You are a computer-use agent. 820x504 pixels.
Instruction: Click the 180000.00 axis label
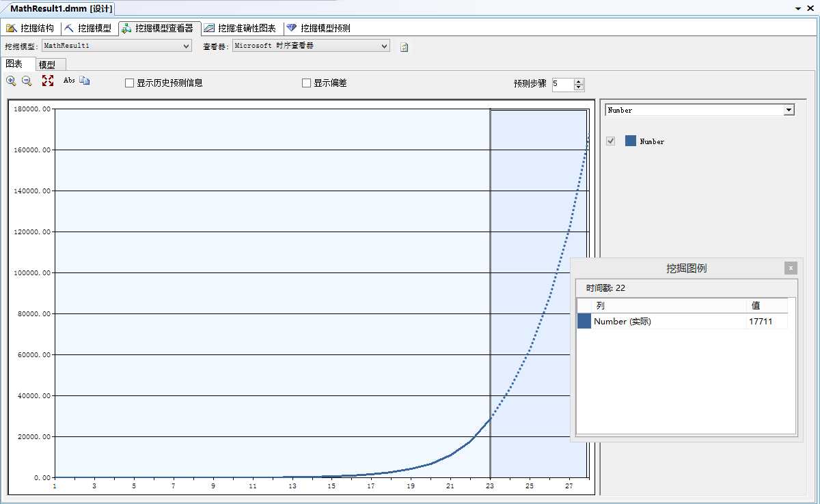pyautogui.click(x=33, y=109)
